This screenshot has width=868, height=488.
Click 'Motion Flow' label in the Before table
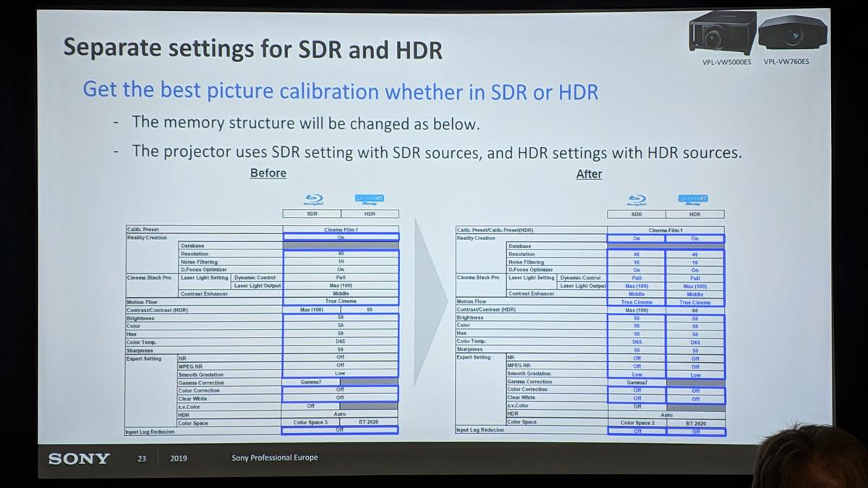point(142,302)
